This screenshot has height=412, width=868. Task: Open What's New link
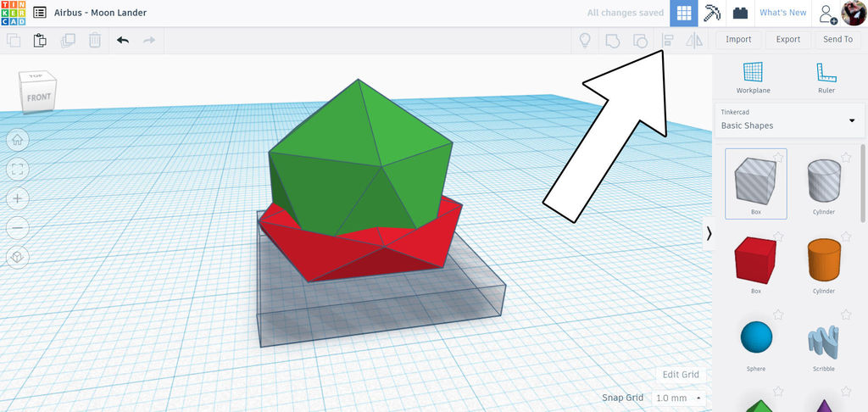(x=782, y=13)
